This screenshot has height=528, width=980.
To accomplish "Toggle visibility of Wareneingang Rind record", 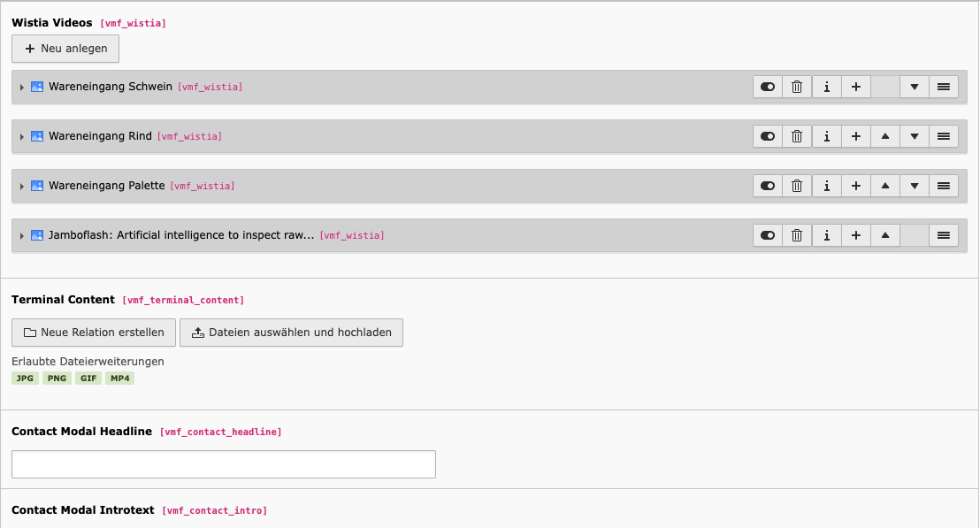I will click(x=768, y=136).
